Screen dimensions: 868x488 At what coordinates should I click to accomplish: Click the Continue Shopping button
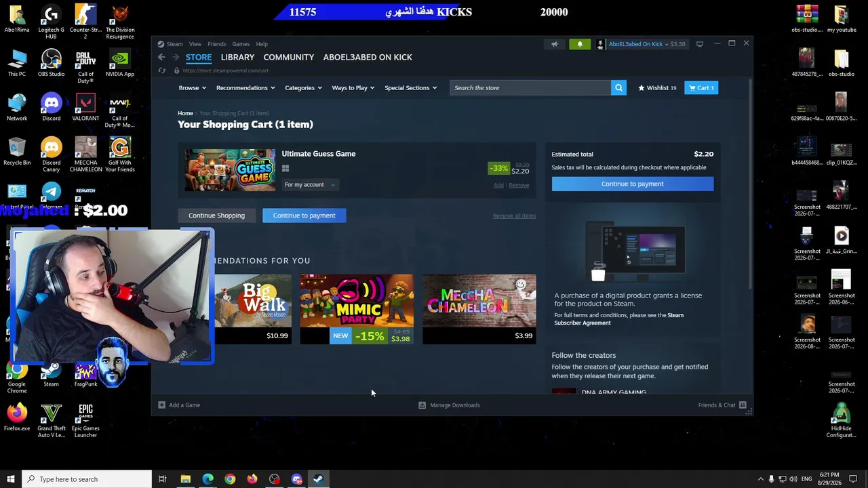[x=216, y=216]
